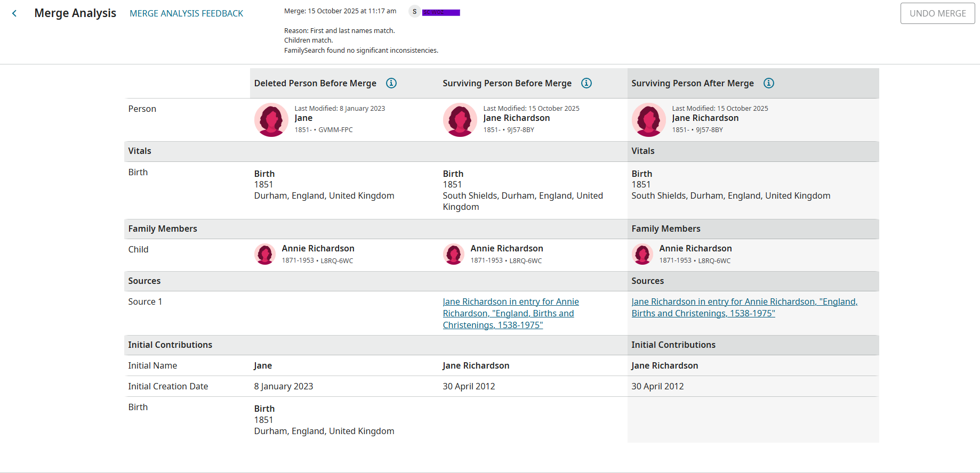This screenshot has width=980, height=473.
Task: Click the ID GVMM-FPC under Jane
Action: click(336, 130)
